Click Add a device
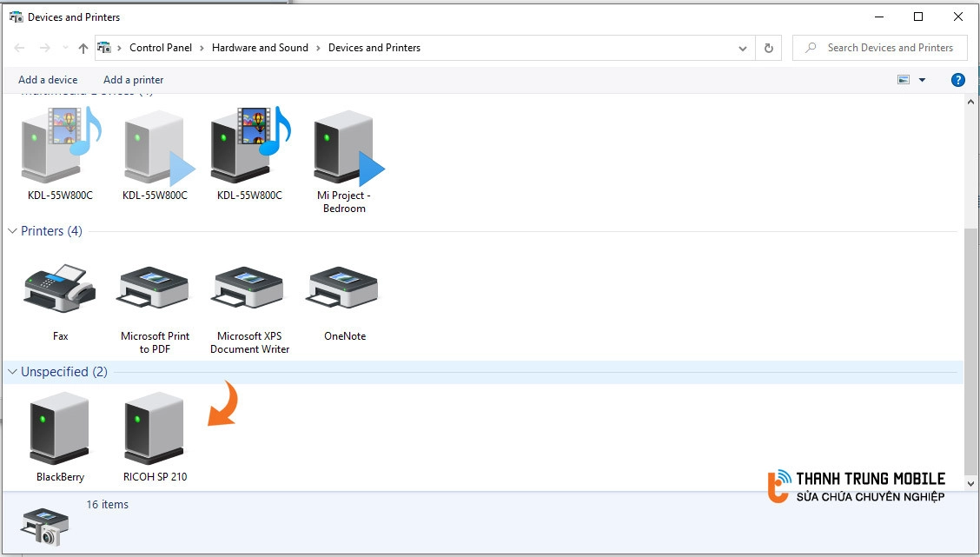This screenshot has height=557, width=980. point(48,80)
